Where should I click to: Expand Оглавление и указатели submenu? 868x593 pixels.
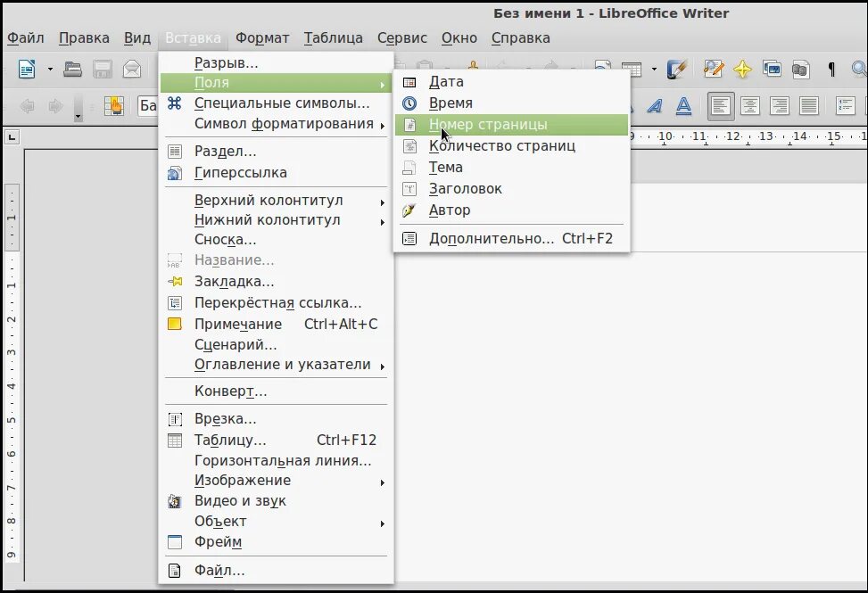tap(276, 365)
